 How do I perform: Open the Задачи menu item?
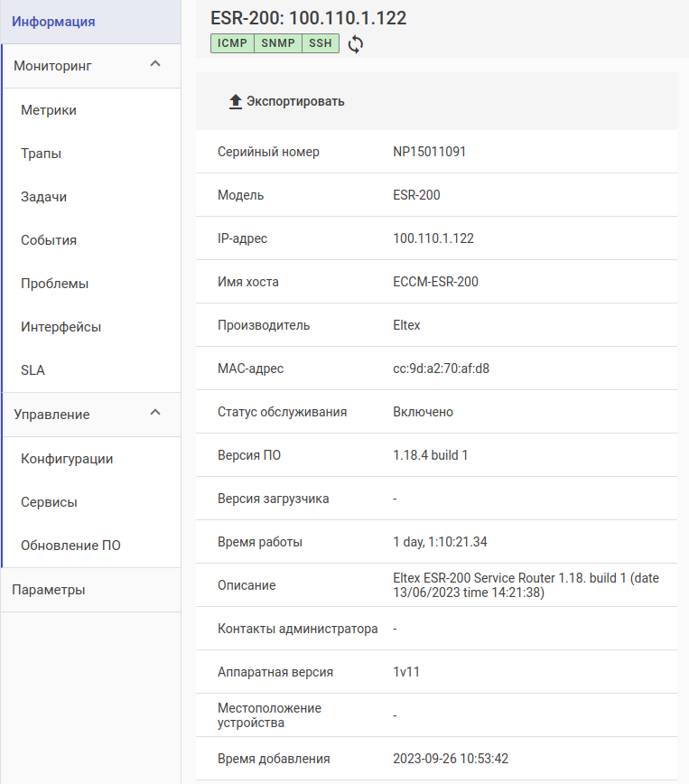point(44,197)
